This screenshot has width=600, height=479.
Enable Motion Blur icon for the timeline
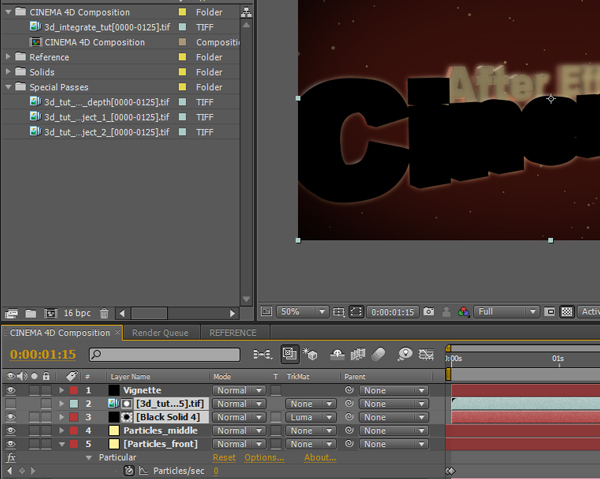tap(378, 354)
